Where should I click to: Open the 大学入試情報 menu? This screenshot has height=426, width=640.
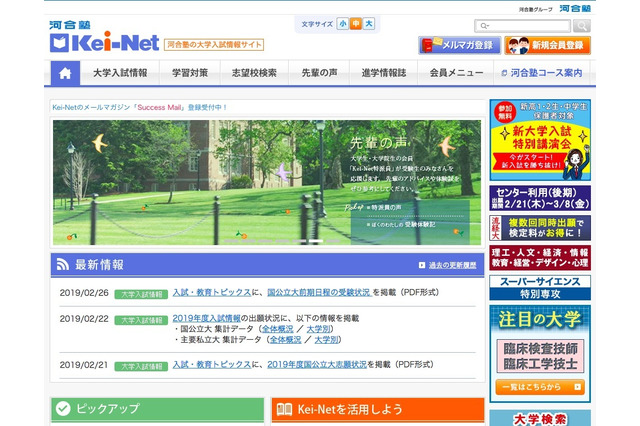(120, 73)
